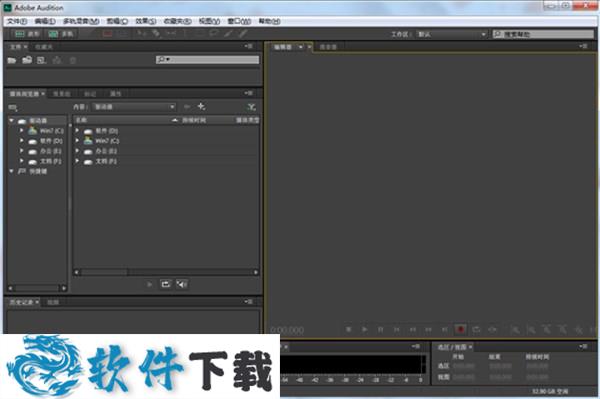
Task: Select the Move tool in toolbar
Action: 141,34
